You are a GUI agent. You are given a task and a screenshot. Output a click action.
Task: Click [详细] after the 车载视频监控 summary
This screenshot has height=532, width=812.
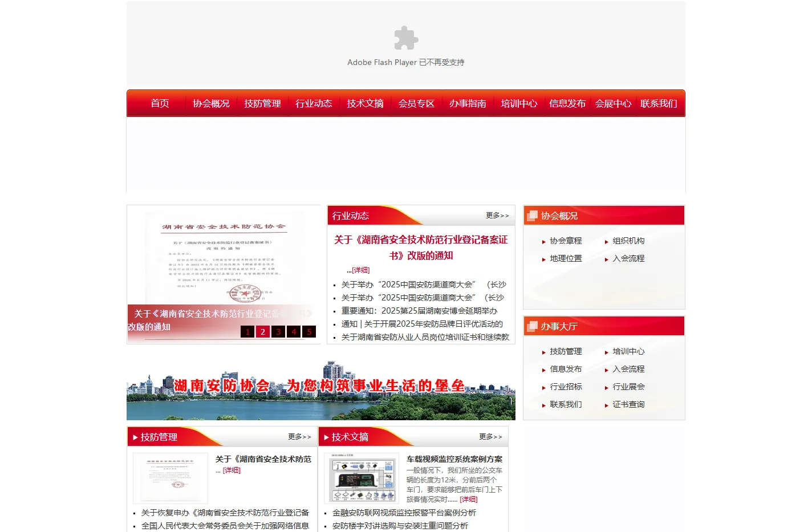coord(469,499)
